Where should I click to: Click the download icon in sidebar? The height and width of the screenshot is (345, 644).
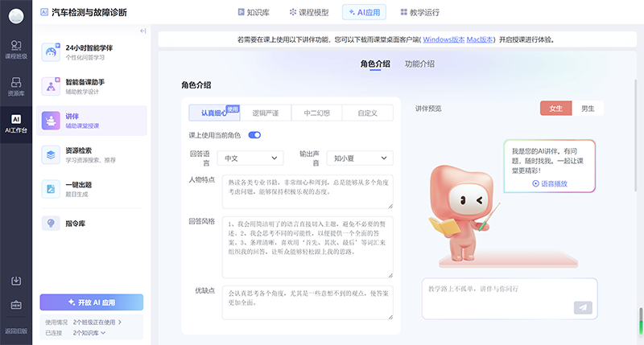16,281
